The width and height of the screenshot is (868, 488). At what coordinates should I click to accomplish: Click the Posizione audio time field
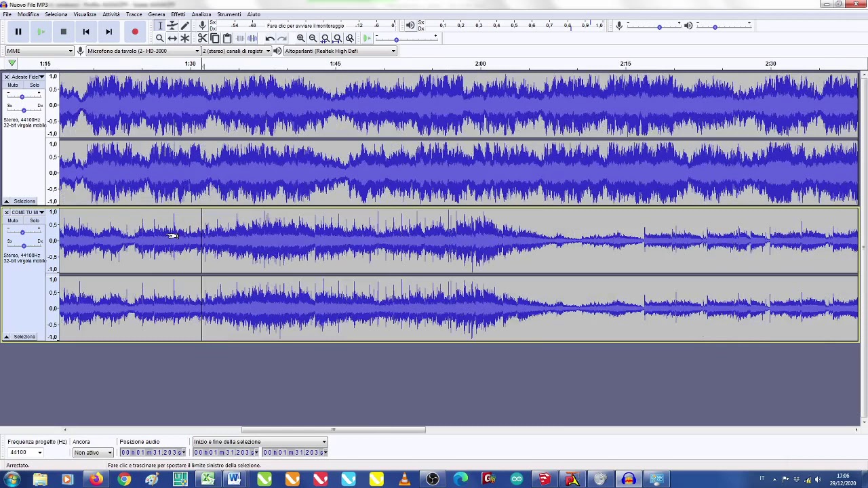pyautogui.click(x=153, y=453)
